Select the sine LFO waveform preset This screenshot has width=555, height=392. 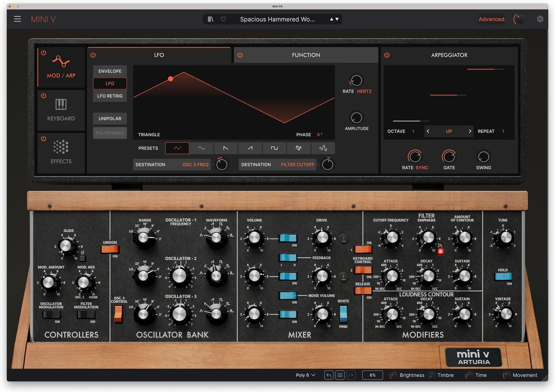coord(202,148)
